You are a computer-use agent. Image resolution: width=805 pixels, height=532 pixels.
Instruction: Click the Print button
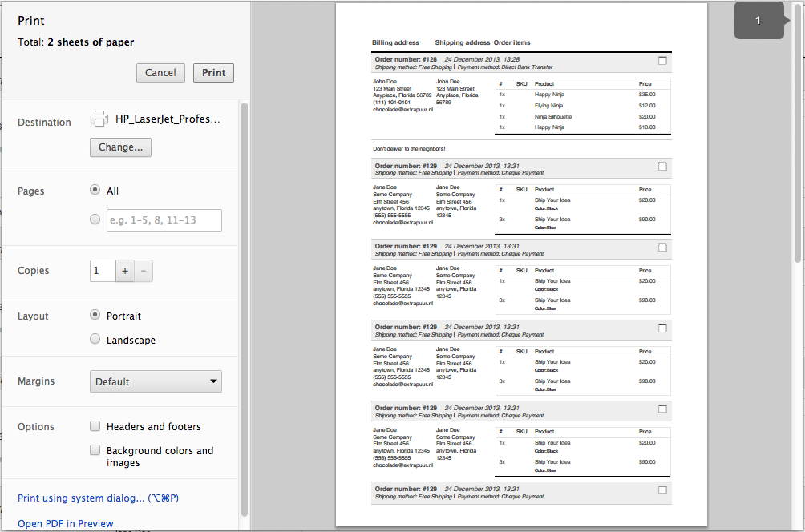tap(213, 73)
